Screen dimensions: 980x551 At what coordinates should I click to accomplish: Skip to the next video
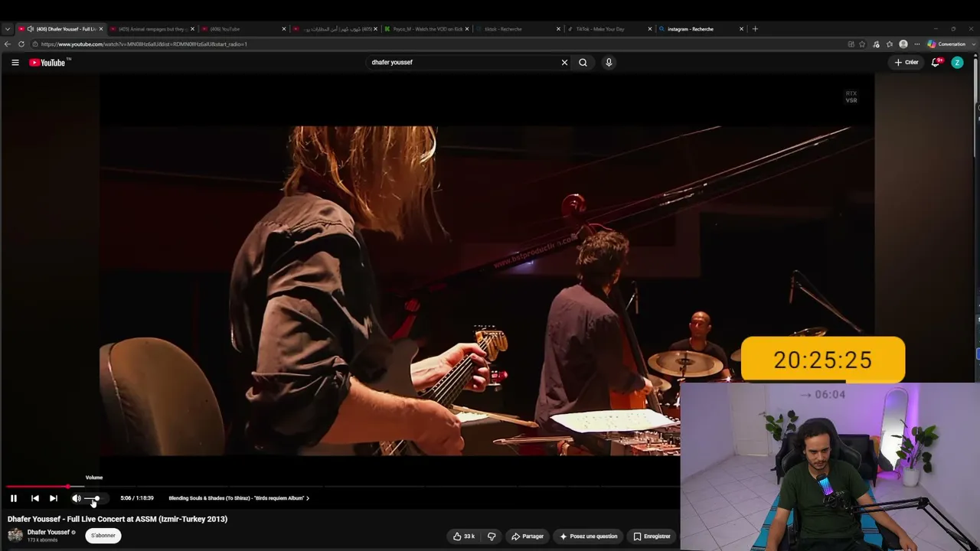(x=54, y=498)
